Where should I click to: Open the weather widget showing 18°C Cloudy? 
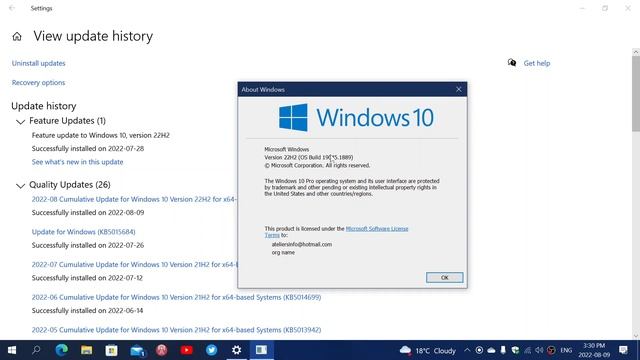point(428,351)
